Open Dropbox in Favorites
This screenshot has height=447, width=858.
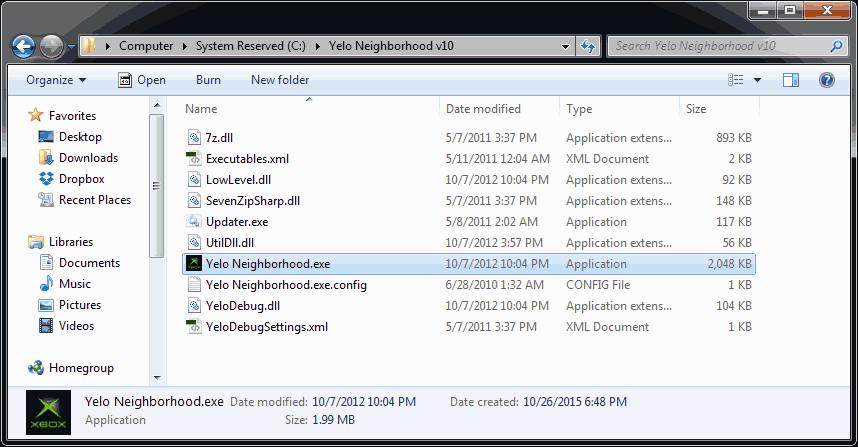click(82, 179)
